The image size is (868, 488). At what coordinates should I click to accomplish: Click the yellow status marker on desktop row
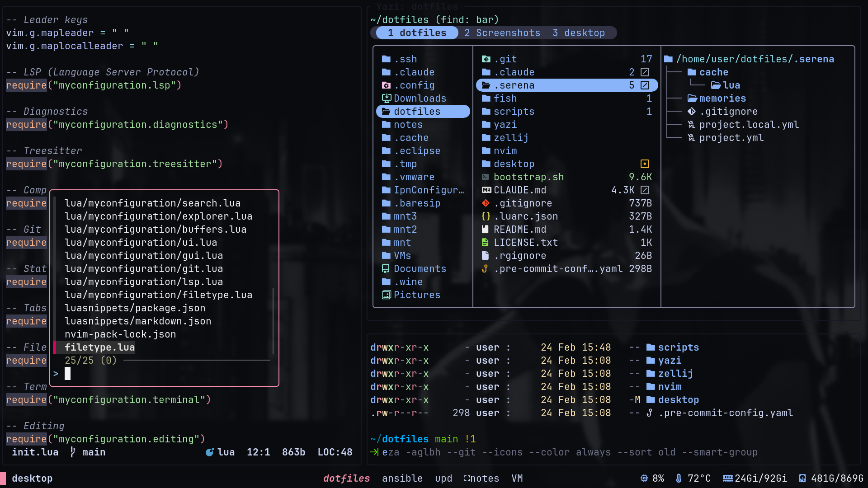coord(645,164)
